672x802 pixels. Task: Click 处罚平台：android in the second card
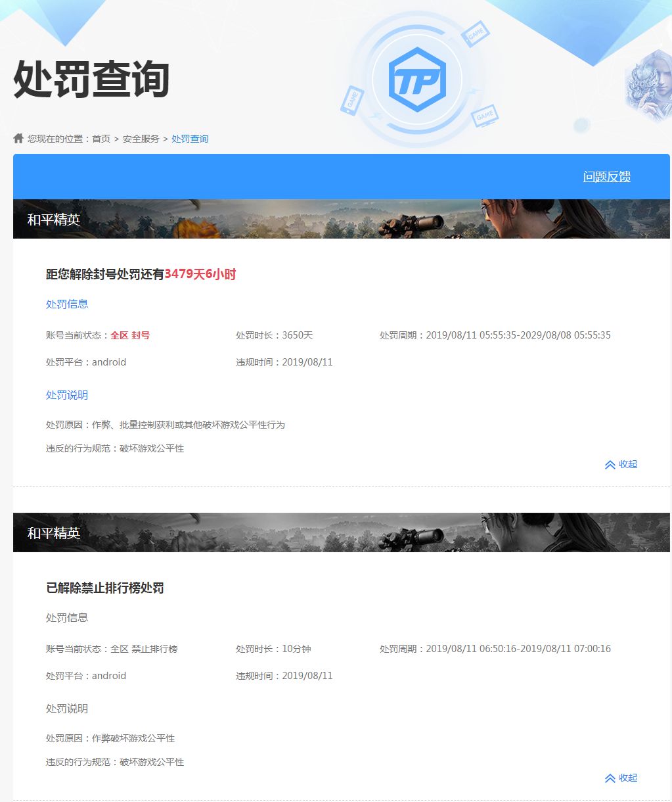point(86,676)
